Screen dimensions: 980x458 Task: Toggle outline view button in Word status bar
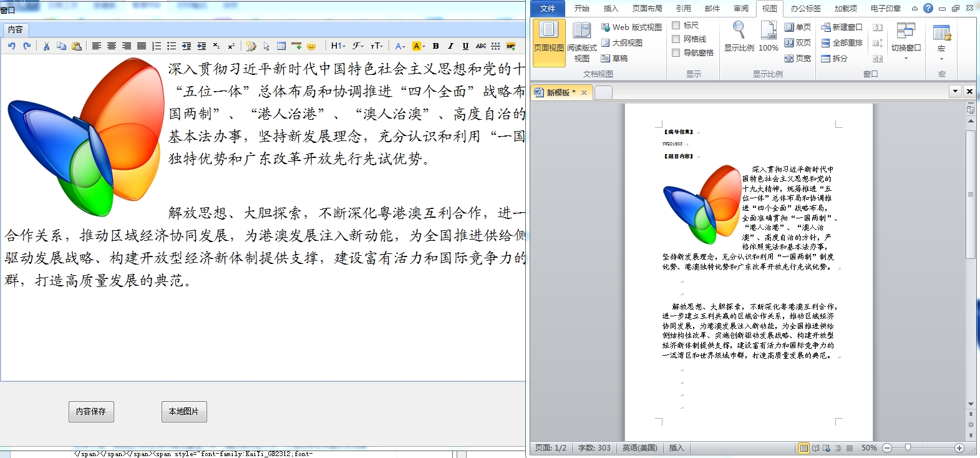[838, 448]
